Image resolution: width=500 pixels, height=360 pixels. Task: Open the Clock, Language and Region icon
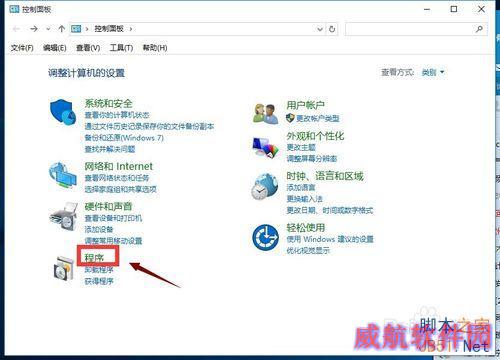[x=265, y=186]
